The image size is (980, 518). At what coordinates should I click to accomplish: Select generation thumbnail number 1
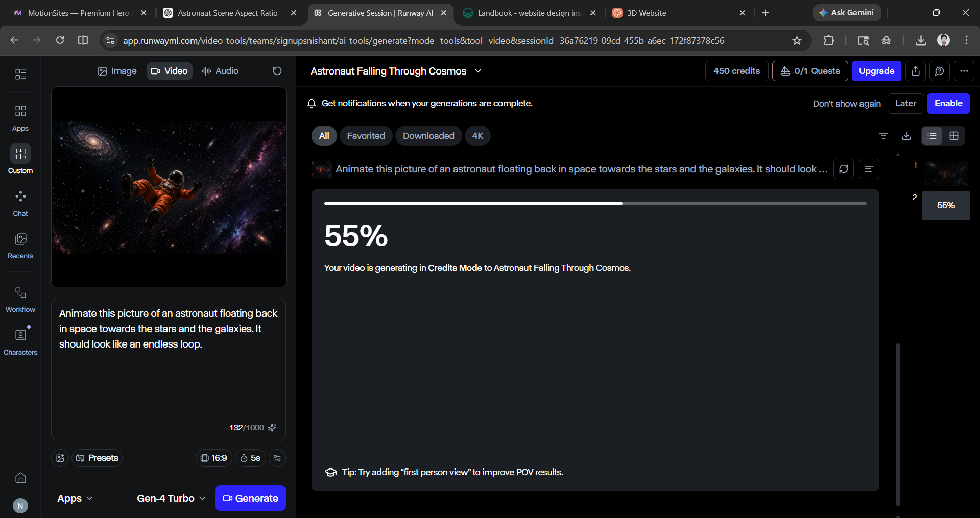(x=946, y=174)
